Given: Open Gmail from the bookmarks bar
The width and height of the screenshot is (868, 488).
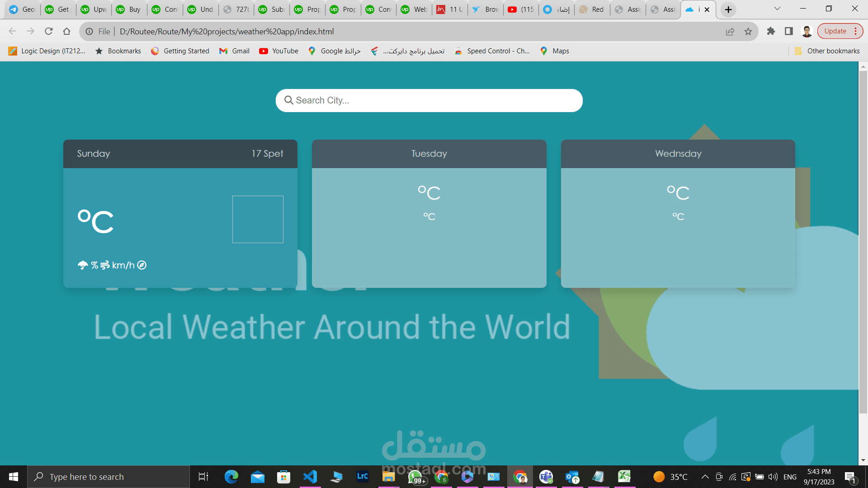Looking at the screenshot, I should [x=234, y=51].
